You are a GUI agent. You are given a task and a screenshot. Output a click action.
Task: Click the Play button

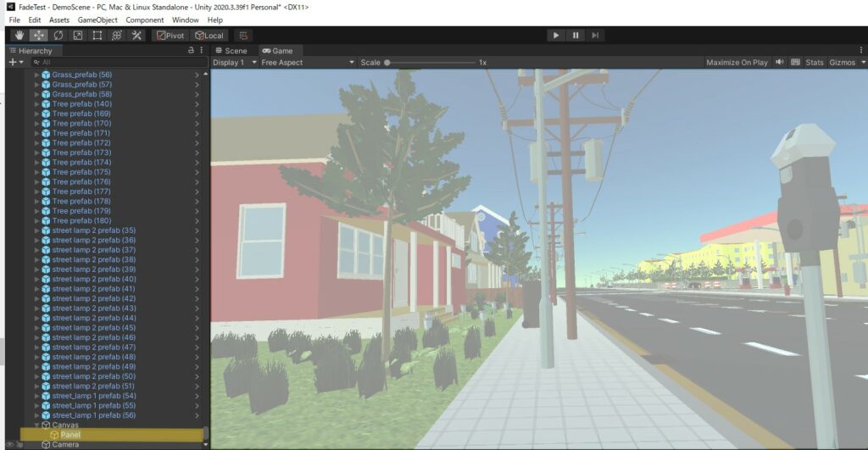556,36
